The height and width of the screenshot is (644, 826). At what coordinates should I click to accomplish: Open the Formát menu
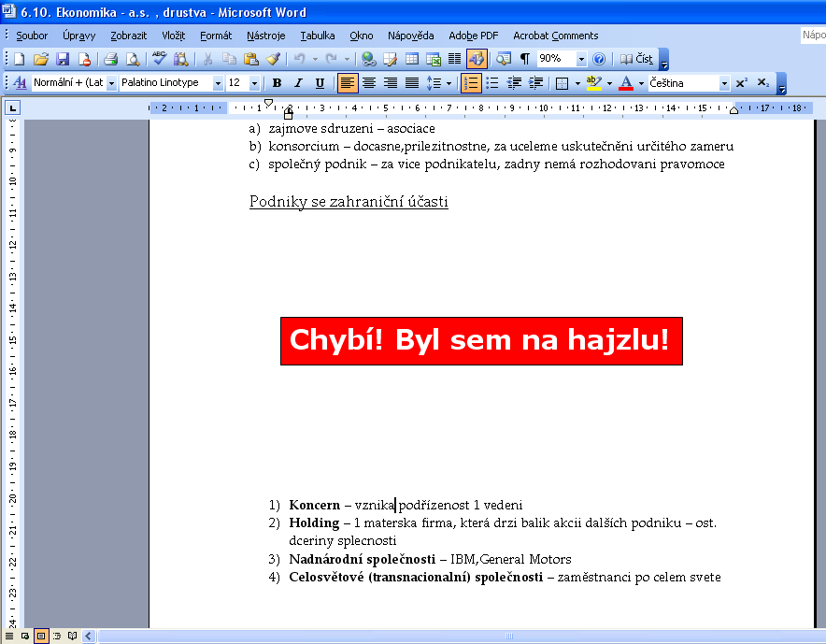[x=216, y=36]
